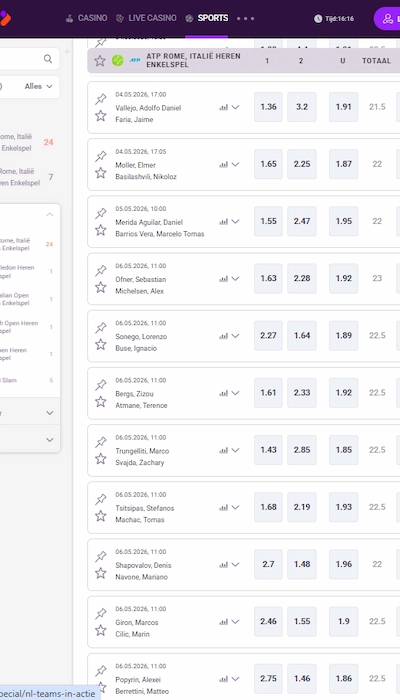Select the Sports tab
This screenshot has height=700, width=400.
pyautogui.click(x=207, y=18)
